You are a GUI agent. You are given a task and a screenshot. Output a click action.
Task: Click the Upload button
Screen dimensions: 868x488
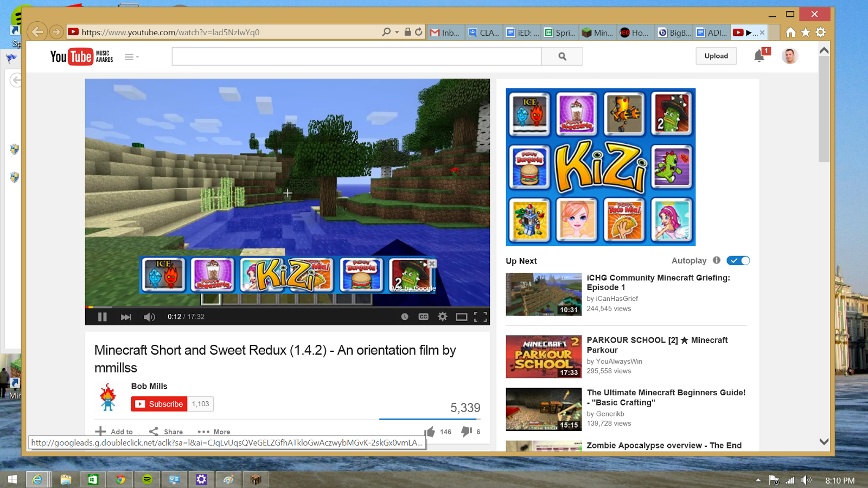[x=716, y=56]
